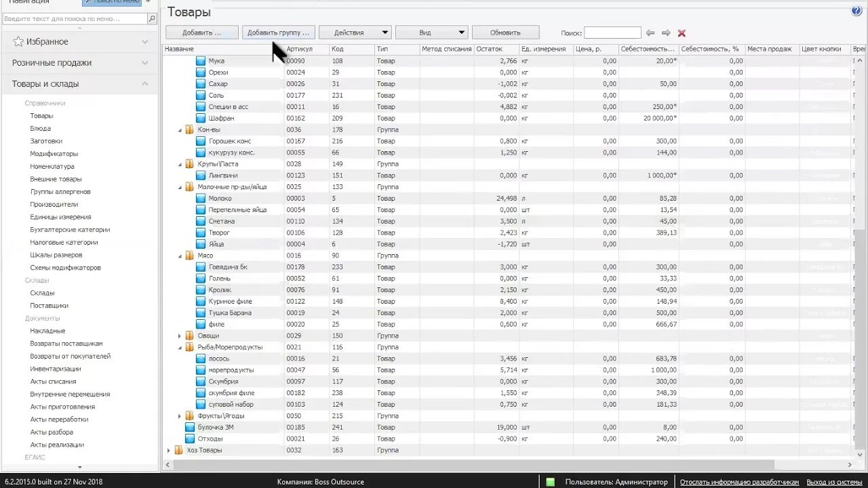
Task: Click the product icon next to Творог
Action: [x=201, y=232]
